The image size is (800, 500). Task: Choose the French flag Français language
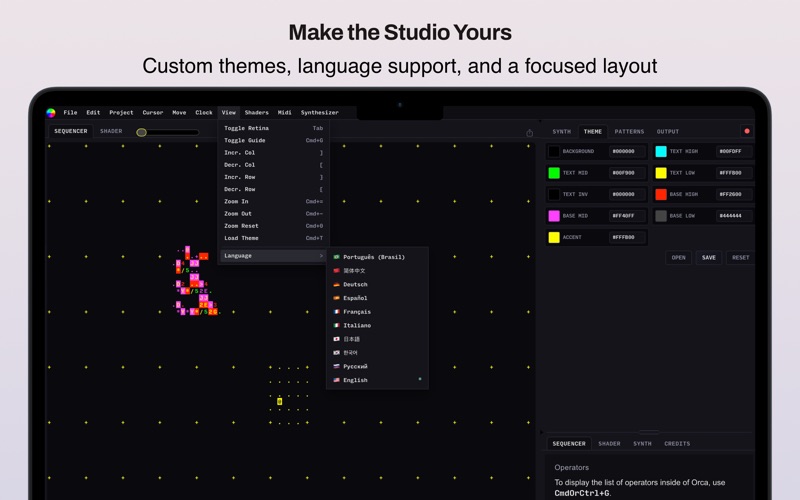pos(377,312)
